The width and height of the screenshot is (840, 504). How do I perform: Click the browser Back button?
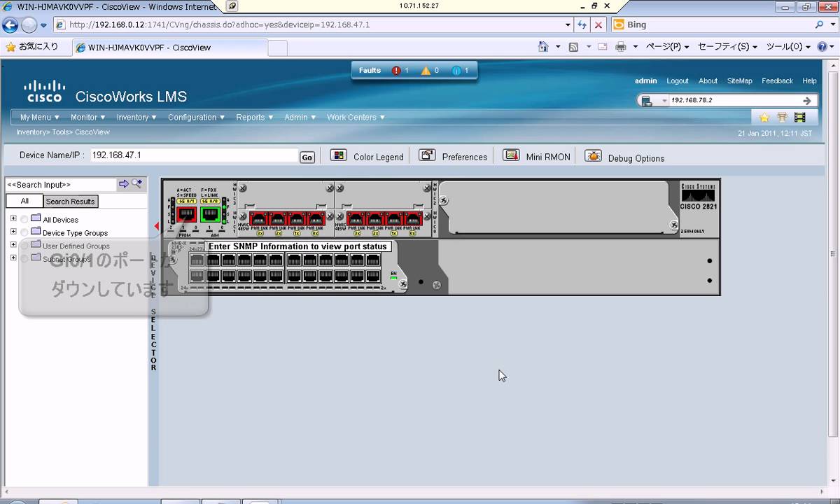pyautogui.click(x=10, y=25)
